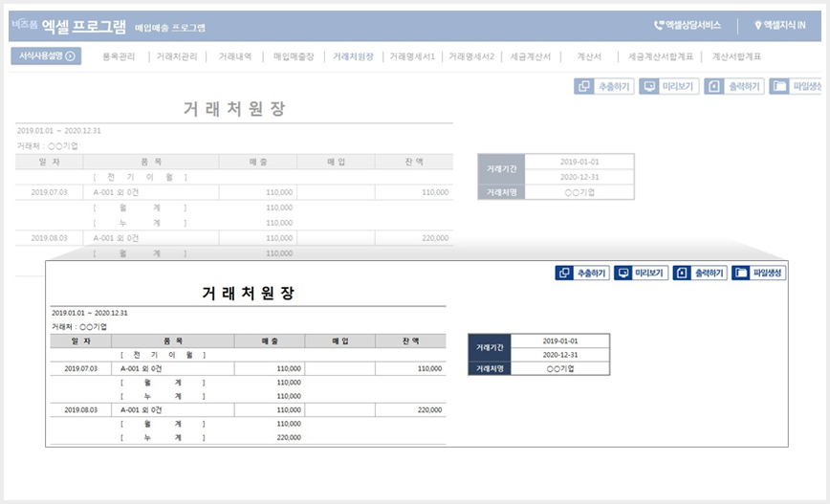Viewport: 830px width, 504px height.
Task: Click the 추출하기 copy icon in the zoomed panel
Action: [x=564, y=273]
